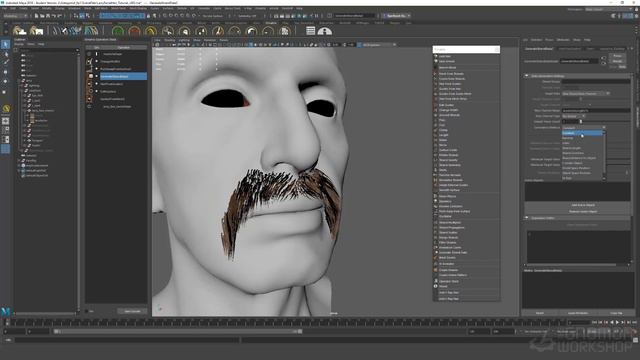Open the Create menu
The width and height of the screenshot is (640, 360).
[x=24, y=8]
